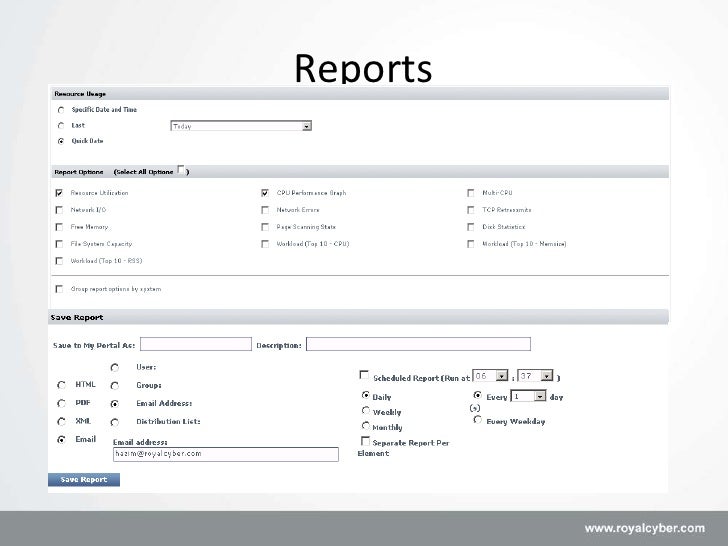The image size is (728, 546).
Task: Choose the User recipient radio button
Action: click(115, 368)
